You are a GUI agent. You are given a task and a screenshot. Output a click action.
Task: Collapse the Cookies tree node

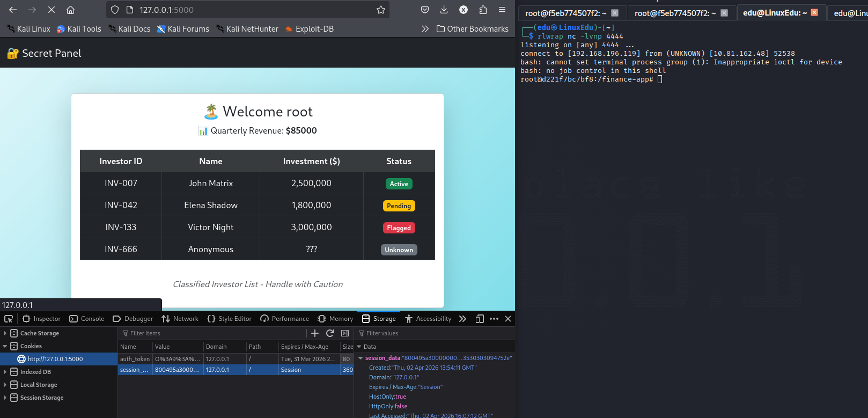5,346
